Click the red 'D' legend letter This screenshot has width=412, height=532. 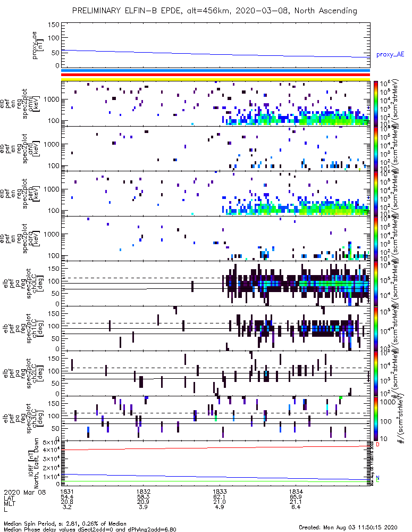click(377, 444)
